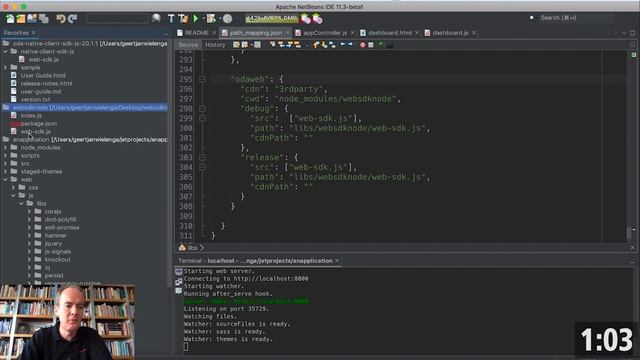The height and width of the screenshot is (360, 640).
Task: Click the second profiler icon after memory bar
Action: pos(317,18)
